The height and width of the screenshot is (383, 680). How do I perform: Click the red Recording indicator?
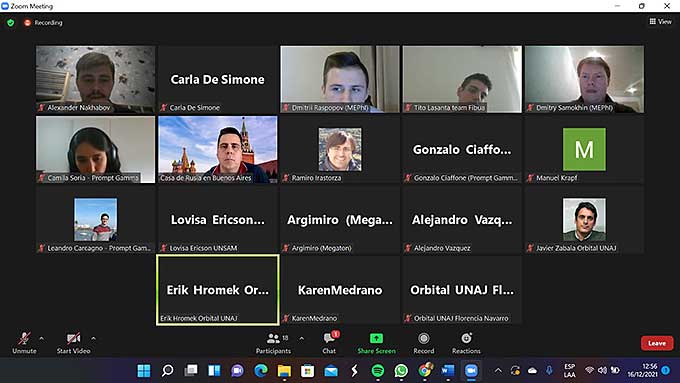(x=43, y=23)
